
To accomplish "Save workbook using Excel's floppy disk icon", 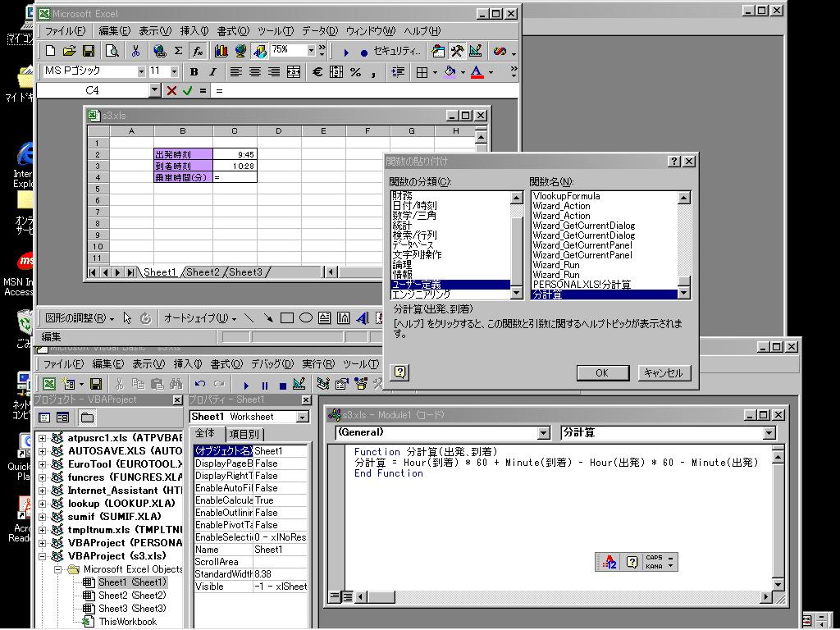I will (89, 51).
